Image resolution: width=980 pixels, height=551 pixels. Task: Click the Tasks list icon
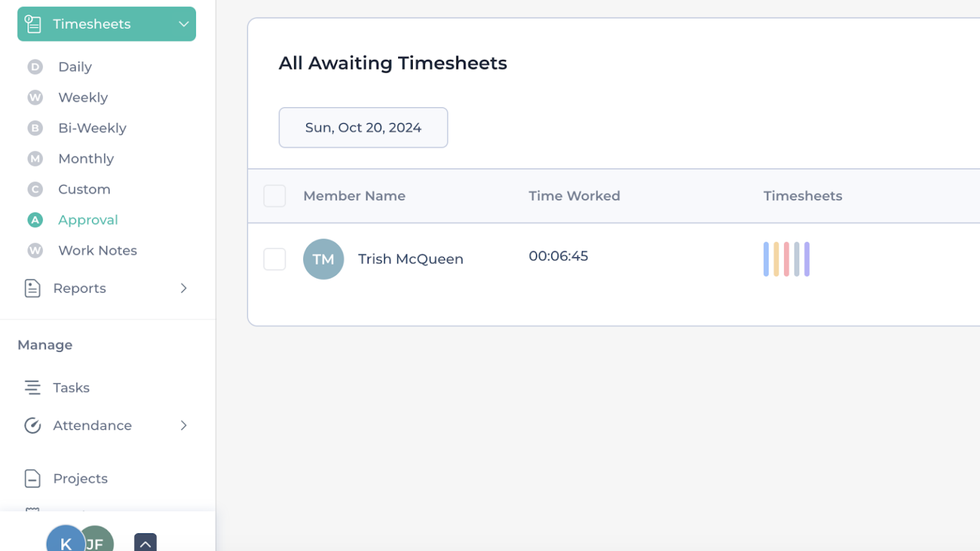click(x=33, y=388)
